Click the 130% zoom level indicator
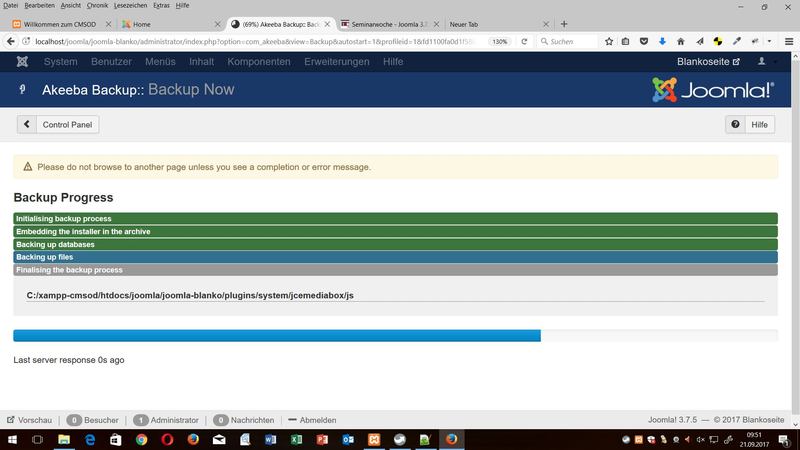The width and height of the screenshot is (800, 450). pyautogui.click(x=499, y=41)
